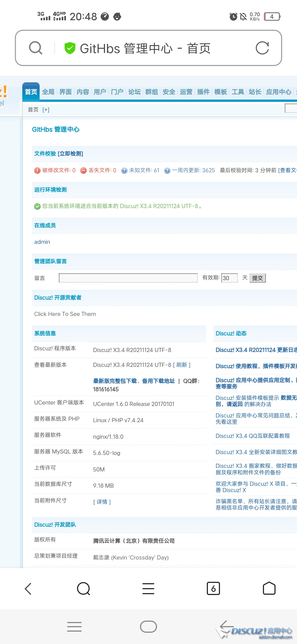Open the 安全 tab
The width and height of the screenshot is (297, 644).
[169, 92]
